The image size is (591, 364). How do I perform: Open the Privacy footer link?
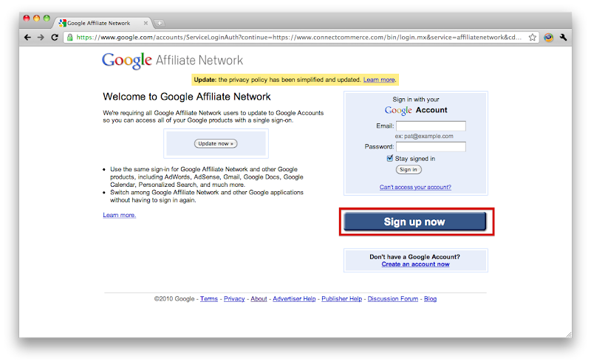234,299
